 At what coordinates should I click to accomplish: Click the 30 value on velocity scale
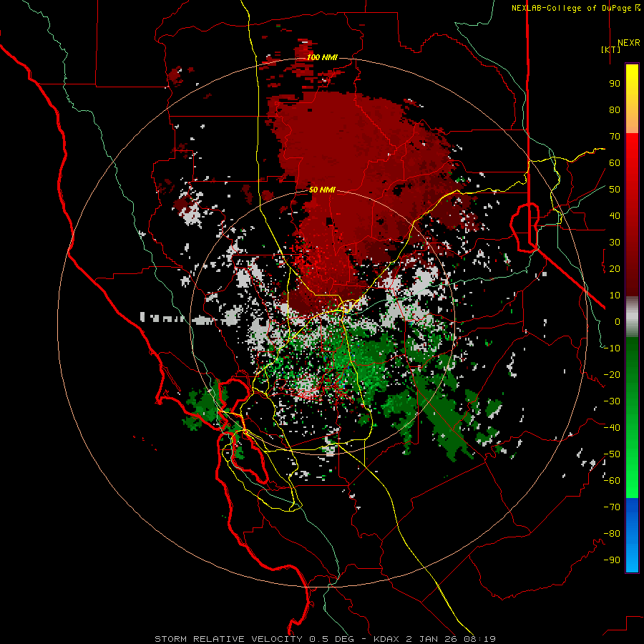click(615, 243)
